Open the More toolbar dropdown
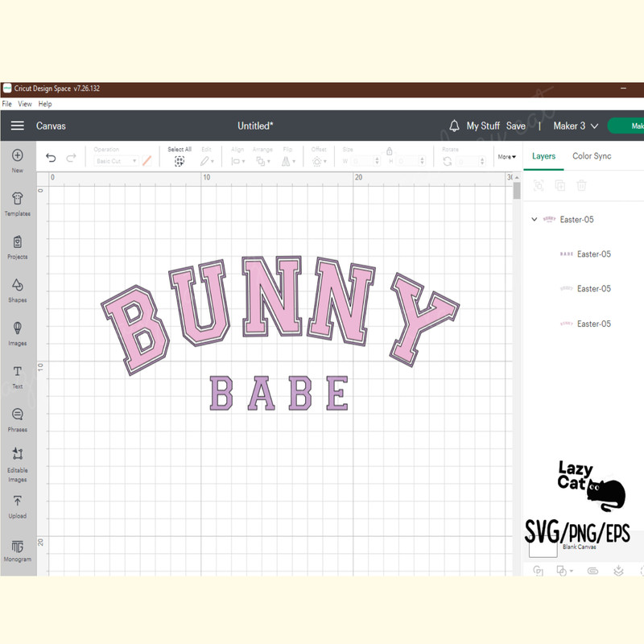This screenshot has height=644, width=644. pos(506,157)
